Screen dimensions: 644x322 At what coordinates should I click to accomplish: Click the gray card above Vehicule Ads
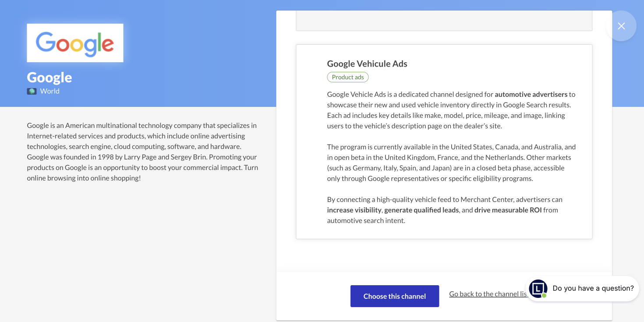point(444,21)
